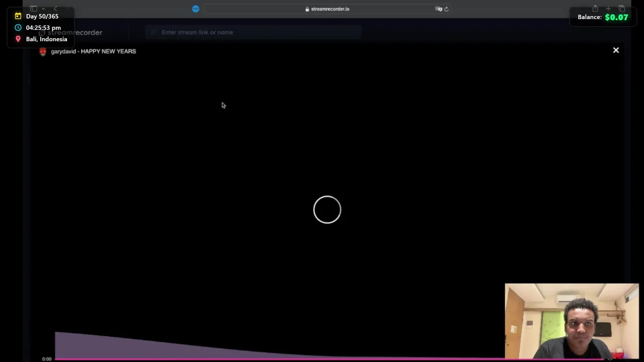Reload the page with the refresh icon
The width and height of the screenshot is (644, 362).
point(446,9)
